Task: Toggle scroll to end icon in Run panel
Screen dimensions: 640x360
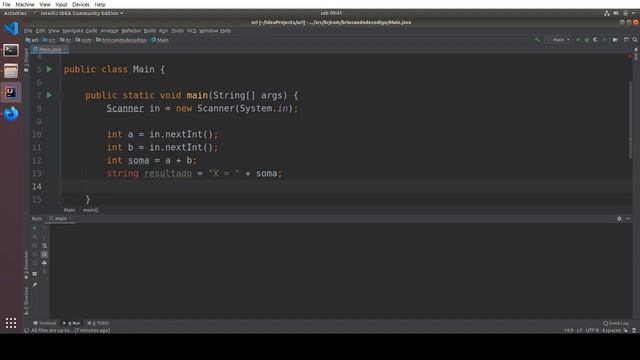Action: point(44,254)
